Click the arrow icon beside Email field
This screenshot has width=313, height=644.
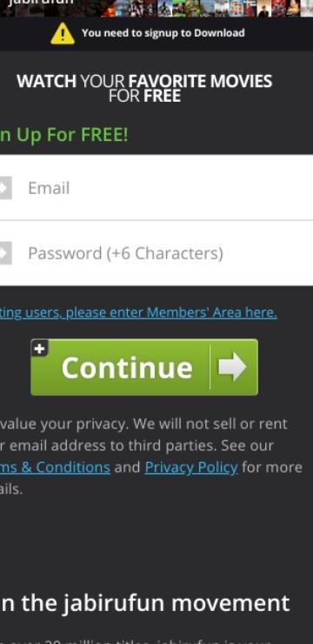6,188
